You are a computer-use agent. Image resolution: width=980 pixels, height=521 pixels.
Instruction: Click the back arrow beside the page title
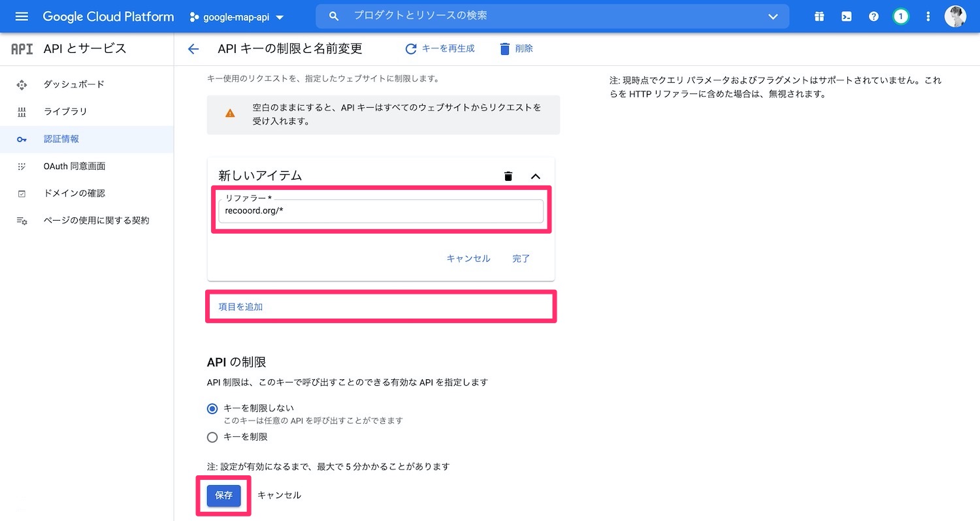tap(193, 48)
